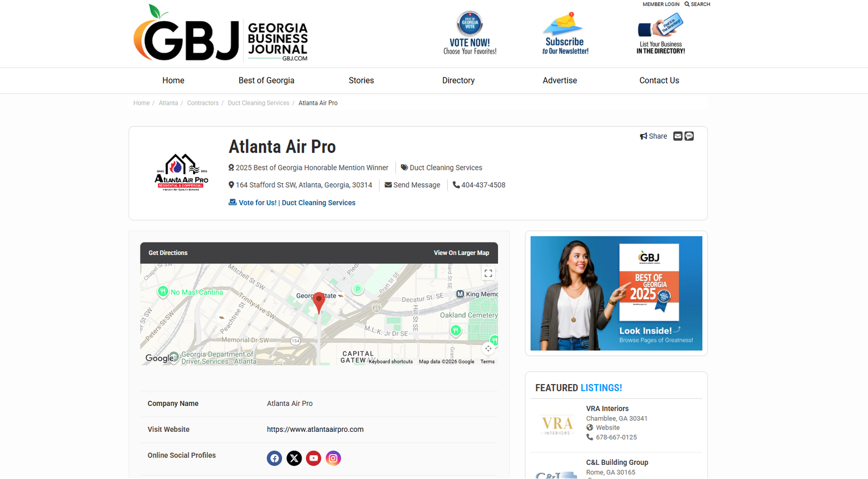Click the Atlanta Air Pro breadcrumb text
The width and height of the screenshot is (868, 479).
(318, 103)
